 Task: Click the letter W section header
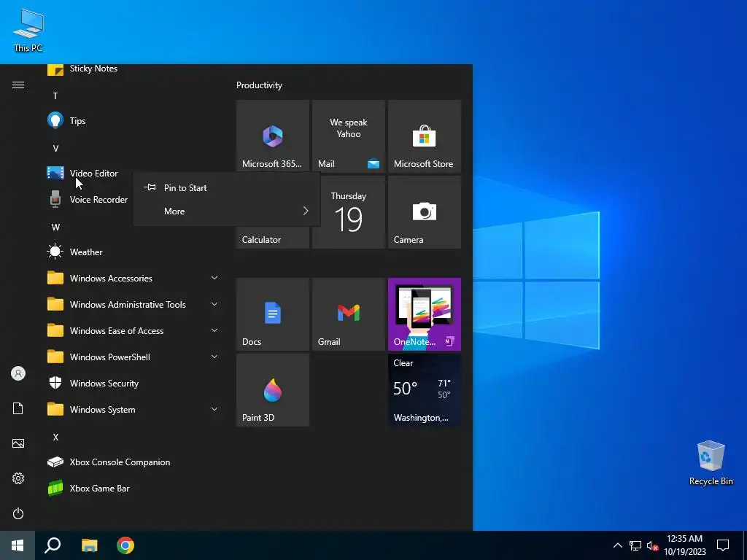pyautogui.click(x=55, y=227)
